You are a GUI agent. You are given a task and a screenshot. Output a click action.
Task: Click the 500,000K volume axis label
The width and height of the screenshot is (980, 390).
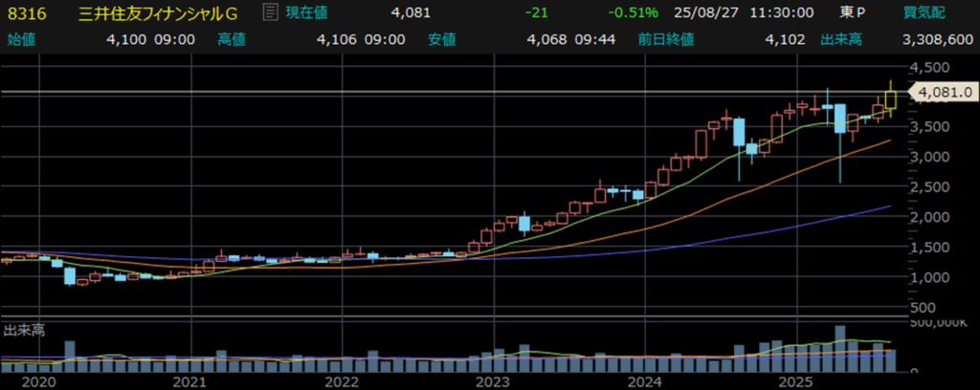(x=940, y=325)
